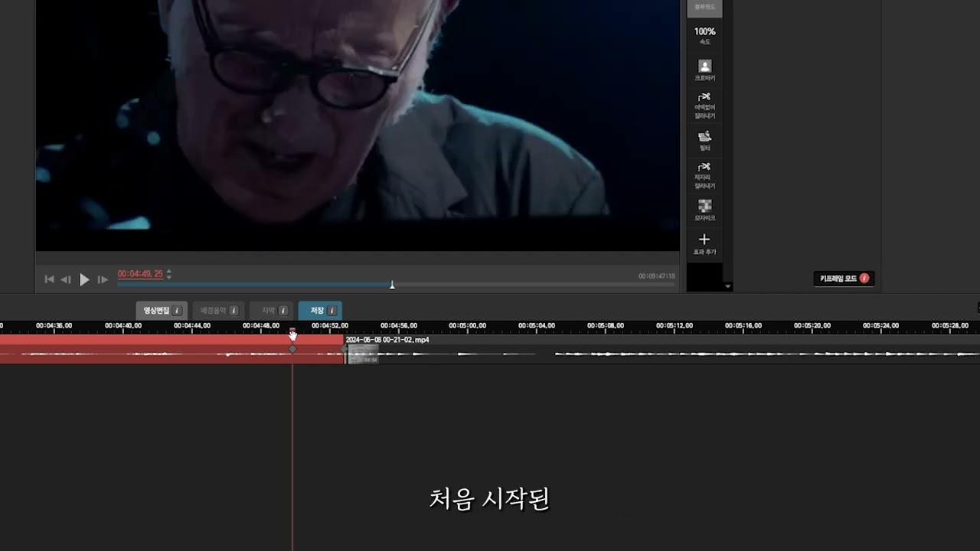Open the 100% 속도 speed setting
The width and height of the screenshot is (980, 551).
704,35
